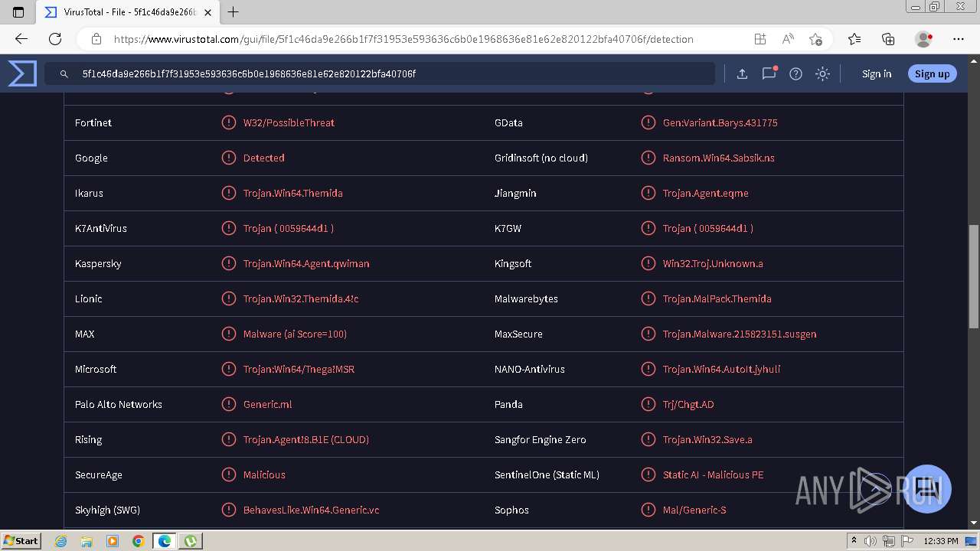The width and height of the screenshot is (980, 551).
Task: Click the Gridinsoft (no cloud) vendor name
Action: point(541,158)
